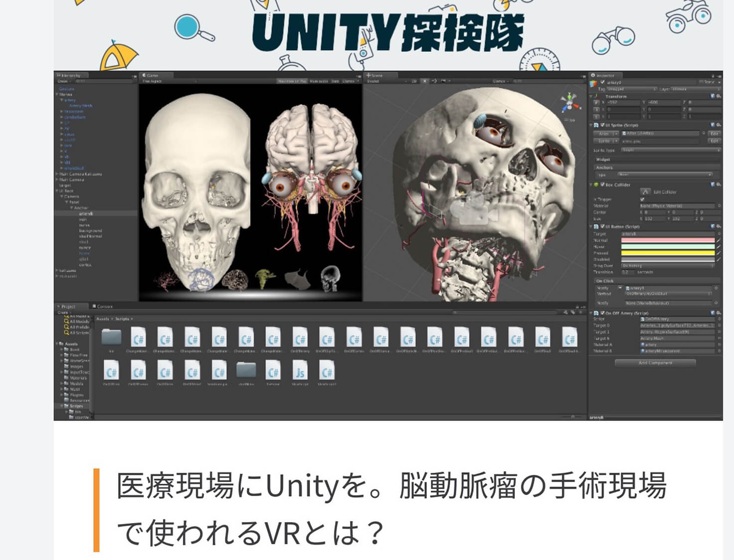This screenshot has height=560, width=734.
Task: Toggle the Is Trigger checkbox
Action: (642, 199)
